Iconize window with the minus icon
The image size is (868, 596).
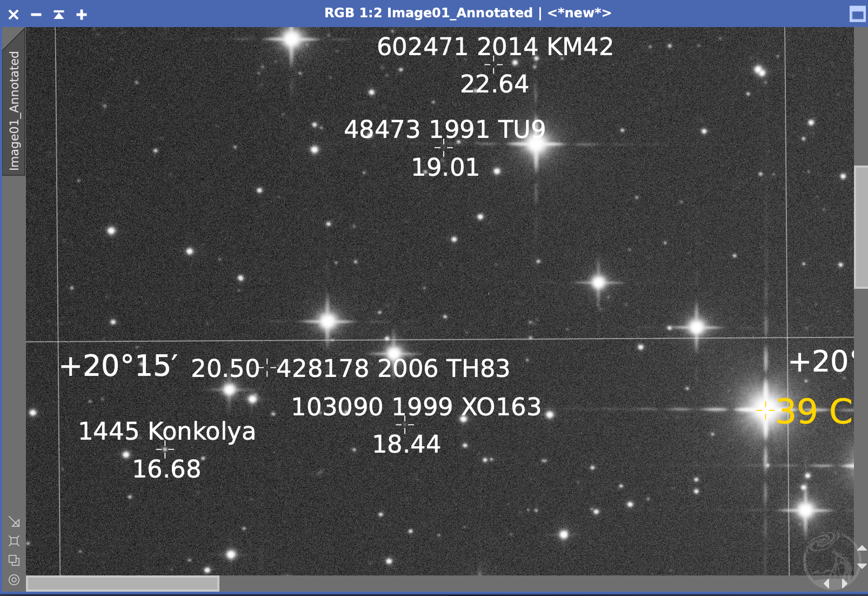(36, 15)
